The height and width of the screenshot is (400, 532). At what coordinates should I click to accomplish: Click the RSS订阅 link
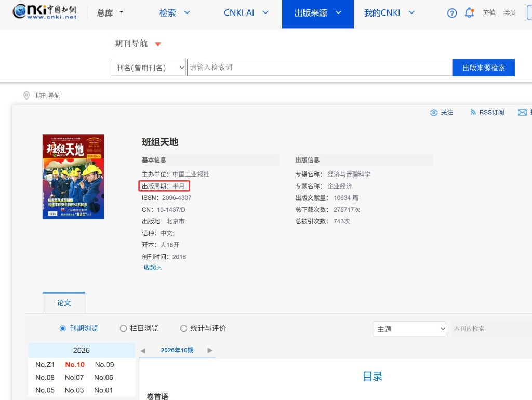point(491,112)
